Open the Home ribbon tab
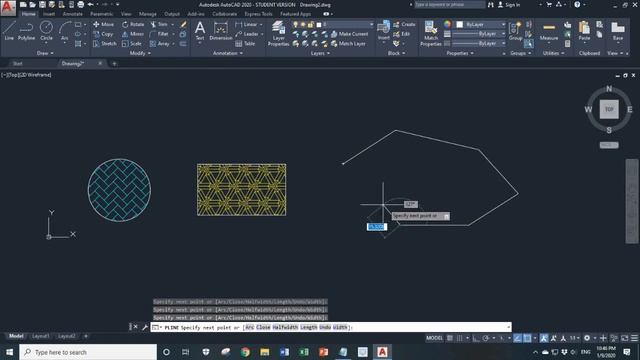The width and height of the screenshot is (640, 360). point(29,14)
